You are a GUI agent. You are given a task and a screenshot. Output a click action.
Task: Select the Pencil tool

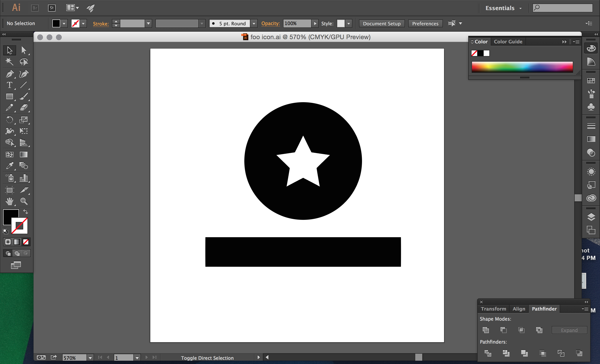pos(10,108)
